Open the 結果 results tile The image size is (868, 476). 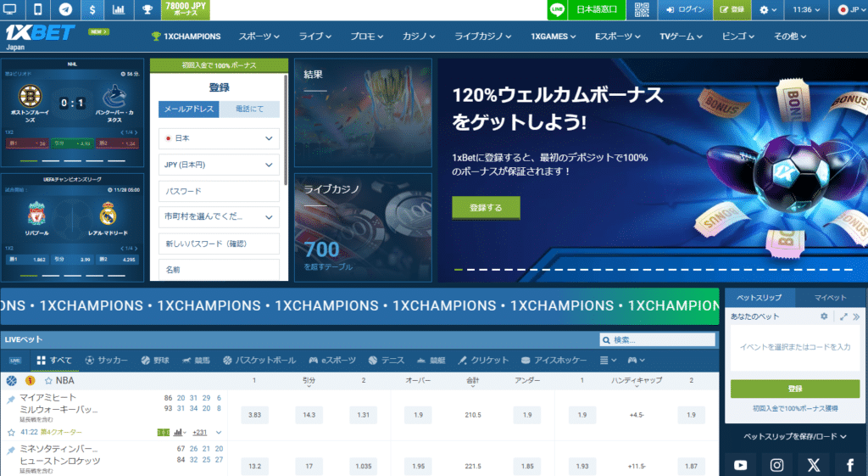click(363, 113)
